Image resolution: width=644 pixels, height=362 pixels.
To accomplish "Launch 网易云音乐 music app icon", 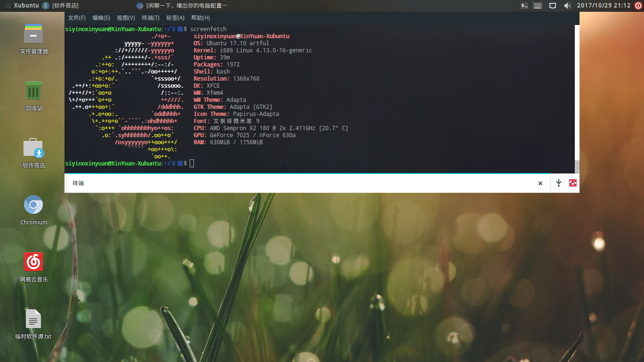I will click(x=33, y=262).
